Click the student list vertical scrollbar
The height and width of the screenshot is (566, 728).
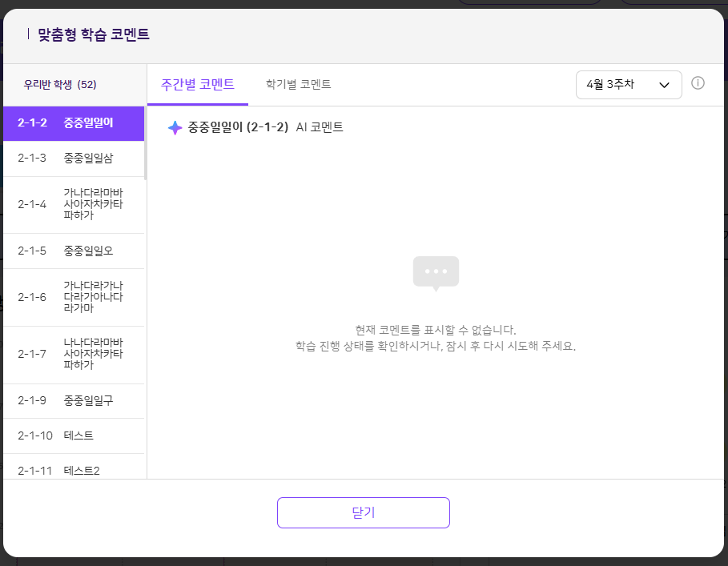[x=145, y=144]
